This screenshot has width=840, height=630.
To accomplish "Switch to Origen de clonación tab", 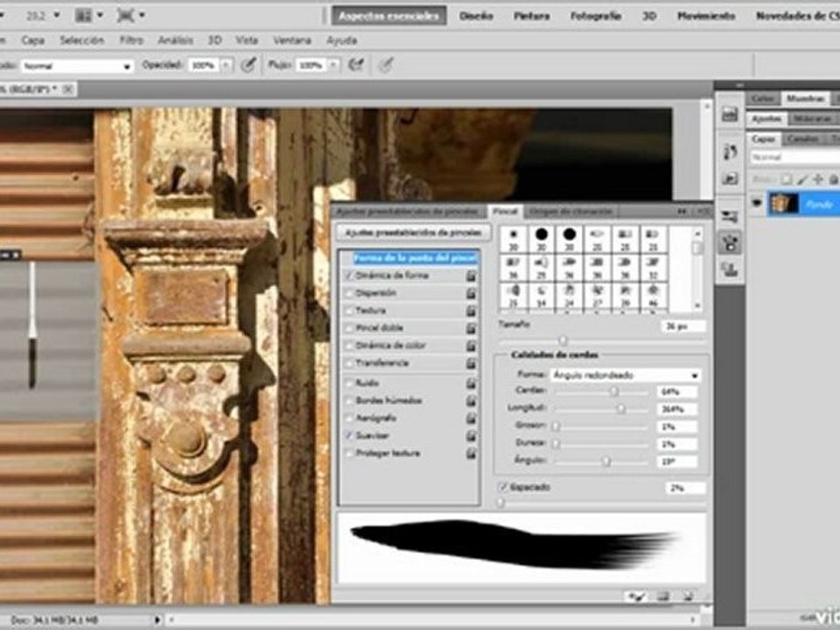I will point(570,212).
